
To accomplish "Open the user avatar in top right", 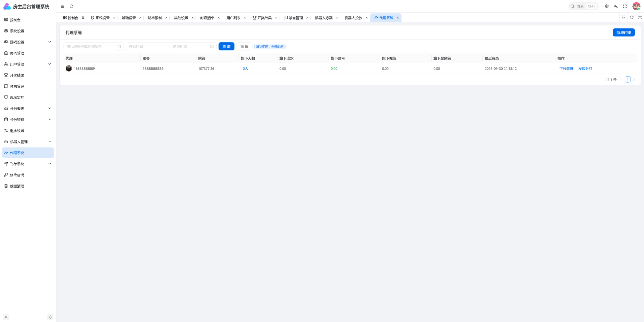I will (x=636, y=6).
